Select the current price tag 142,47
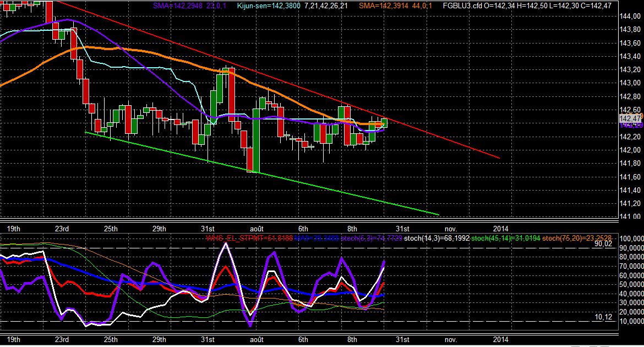The height and width of the screenshot is (347, 644). (x=630, y=118)
